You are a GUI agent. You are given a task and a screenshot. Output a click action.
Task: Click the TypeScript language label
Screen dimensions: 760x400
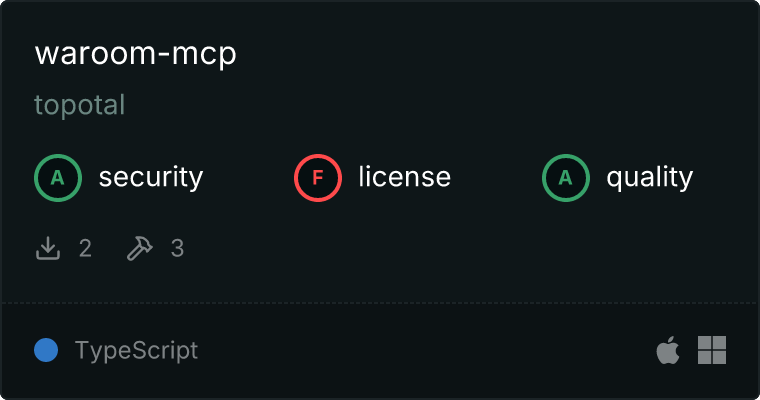coord(136,351)
